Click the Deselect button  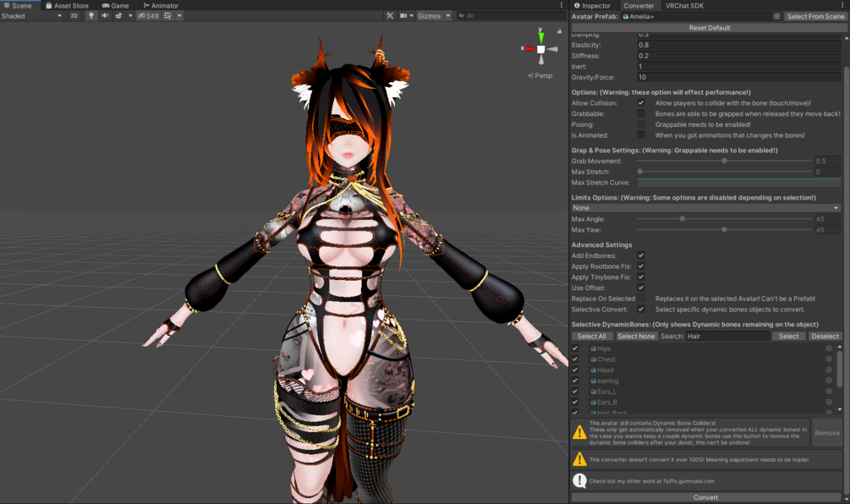(825, 336)
